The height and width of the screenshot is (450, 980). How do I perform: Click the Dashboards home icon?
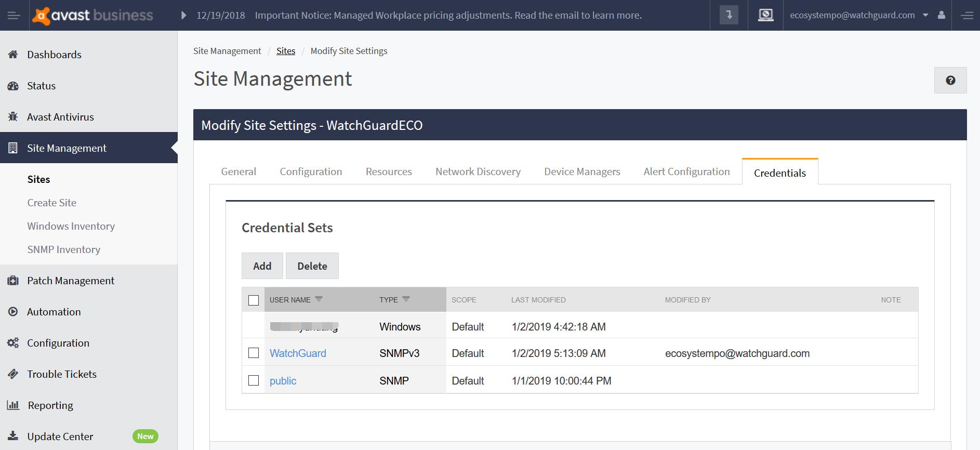click(13, 54)
